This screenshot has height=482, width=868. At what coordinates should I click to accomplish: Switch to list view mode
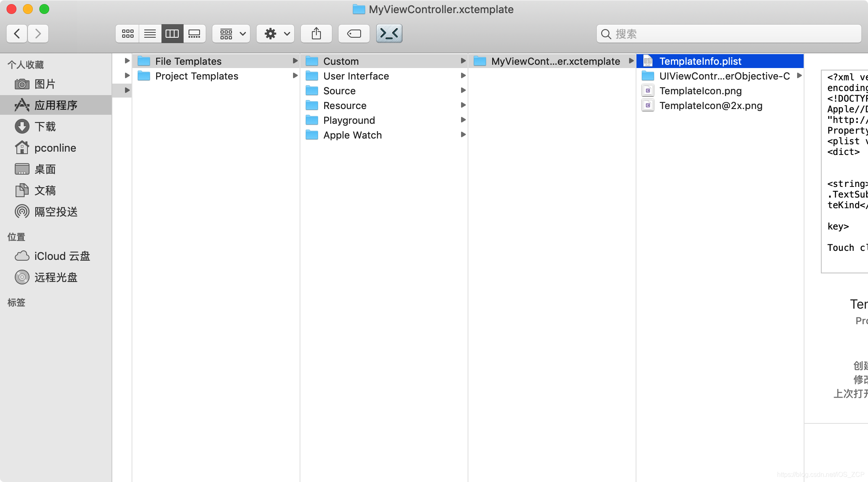coord(150,34)
